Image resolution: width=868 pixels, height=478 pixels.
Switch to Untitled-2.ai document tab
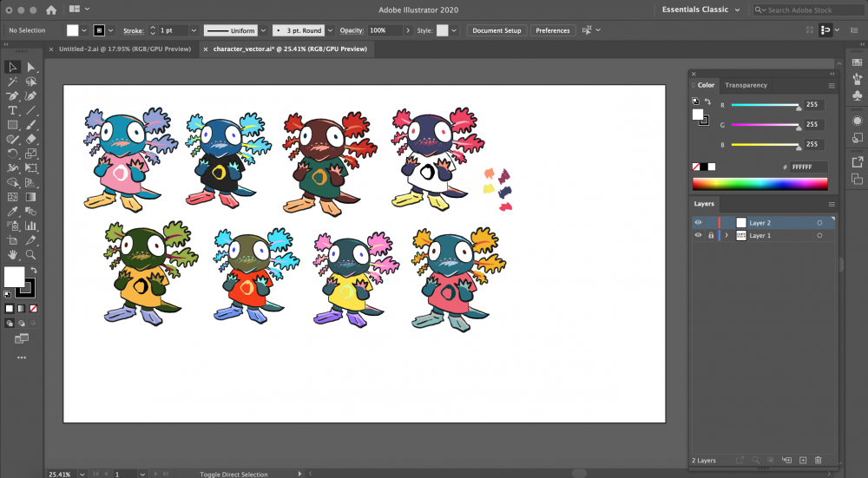pos(124,49)
